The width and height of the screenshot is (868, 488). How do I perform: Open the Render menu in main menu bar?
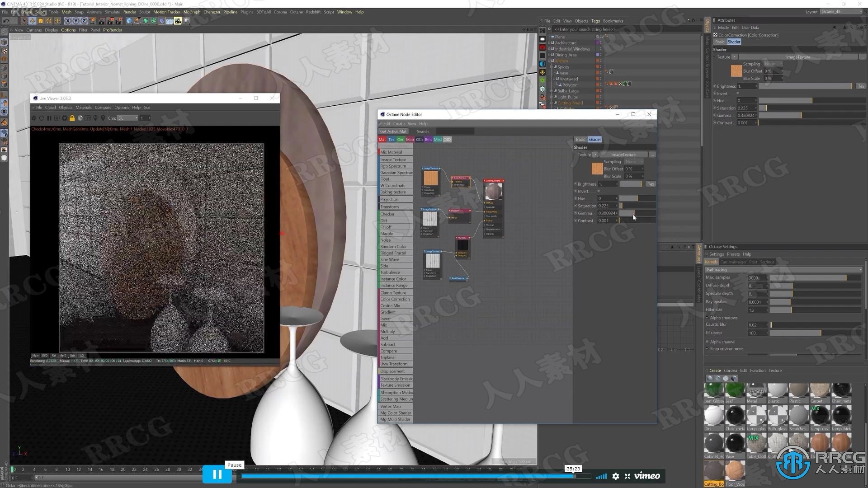[130, 12]
